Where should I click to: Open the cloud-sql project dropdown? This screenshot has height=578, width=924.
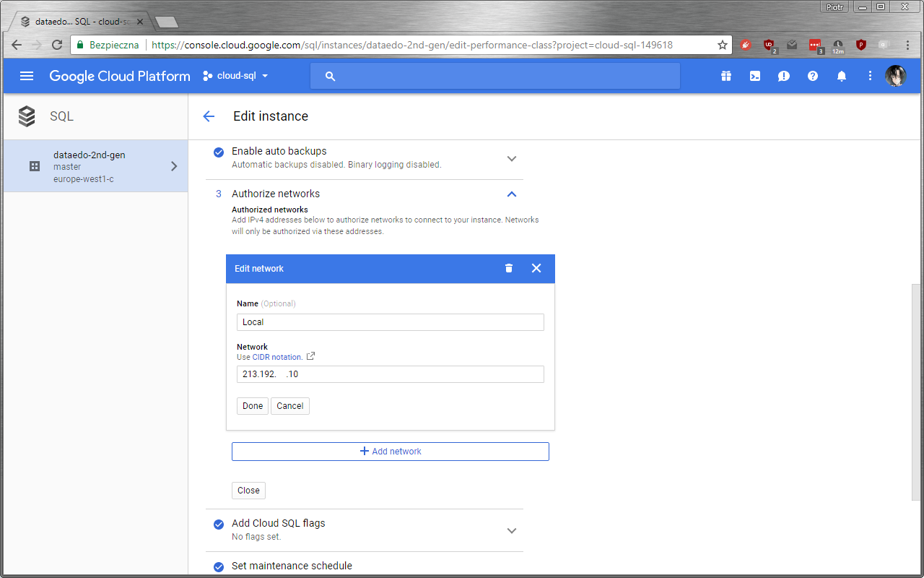point(236,76)
